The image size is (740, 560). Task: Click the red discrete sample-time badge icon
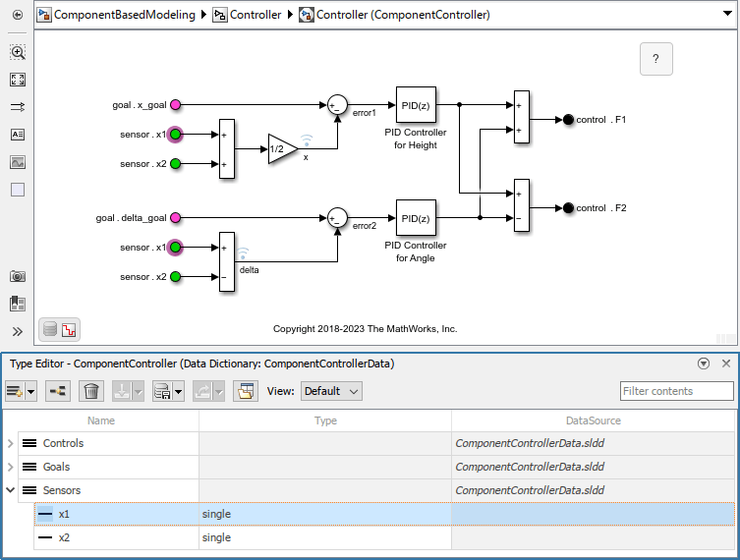[69, 329]
